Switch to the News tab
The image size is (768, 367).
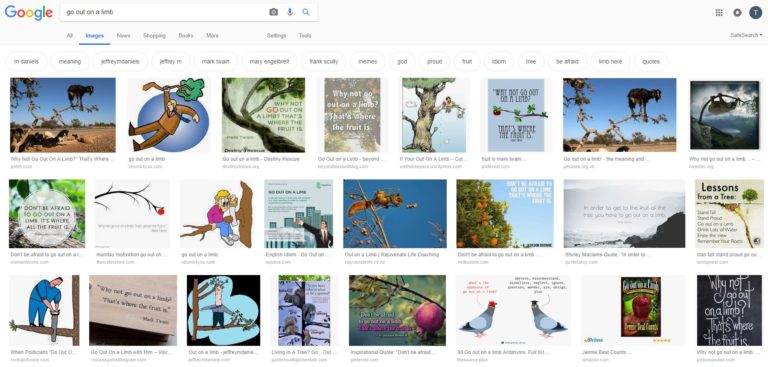coord(123,36)
